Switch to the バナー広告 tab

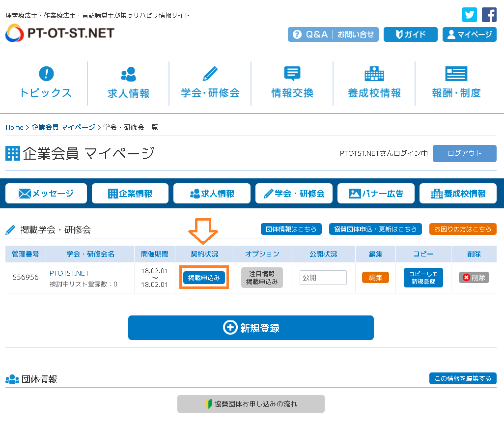point(376,194)
